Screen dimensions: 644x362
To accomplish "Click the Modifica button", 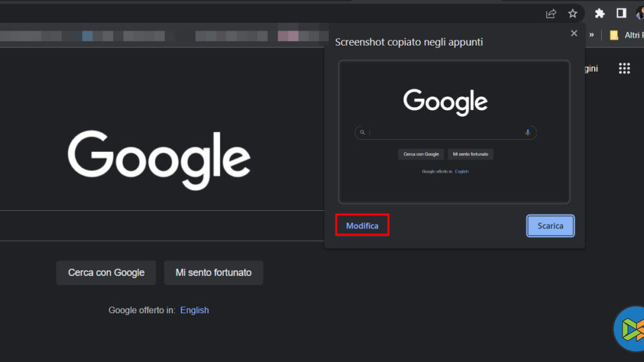I will click(362, 225).
